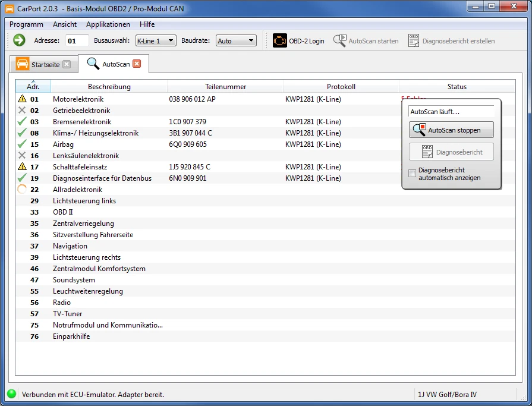Open the Applikationen menu

click(x=108, y=24)
